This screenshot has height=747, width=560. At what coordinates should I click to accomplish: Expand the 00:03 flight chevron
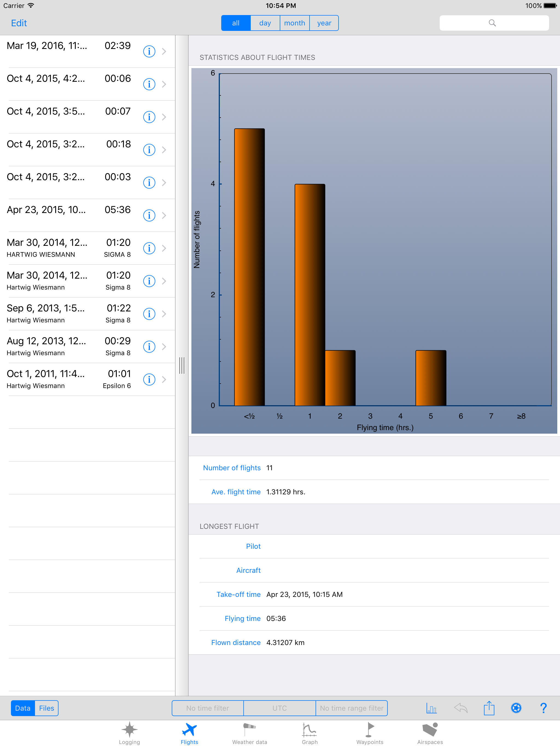164,182
